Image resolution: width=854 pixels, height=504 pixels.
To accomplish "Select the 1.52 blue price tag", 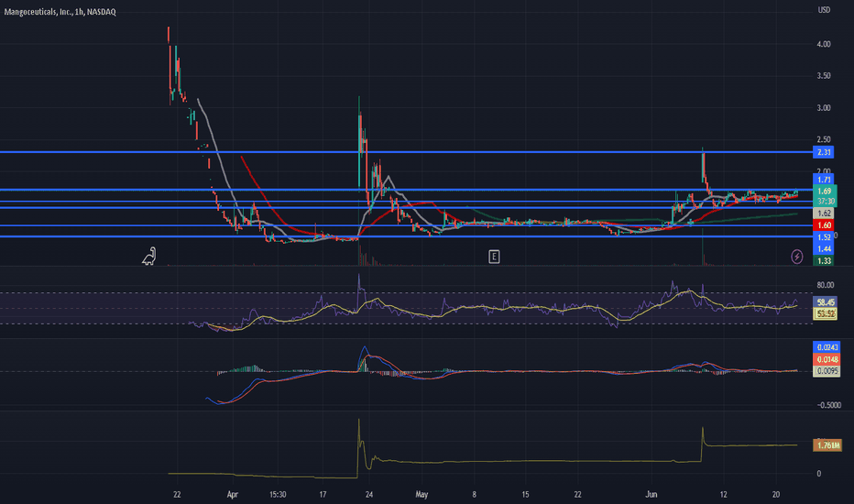I will coord(824,237).
